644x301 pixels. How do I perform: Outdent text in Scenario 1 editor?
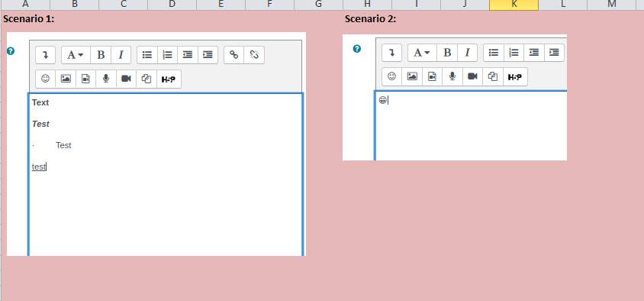click(x=187, y=55)
